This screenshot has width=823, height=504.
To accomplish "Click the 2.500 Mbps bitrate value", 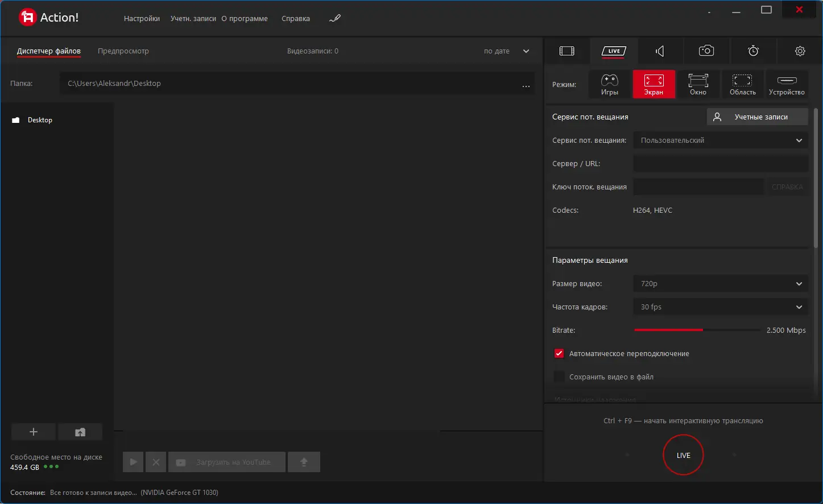I will point(786,331).
